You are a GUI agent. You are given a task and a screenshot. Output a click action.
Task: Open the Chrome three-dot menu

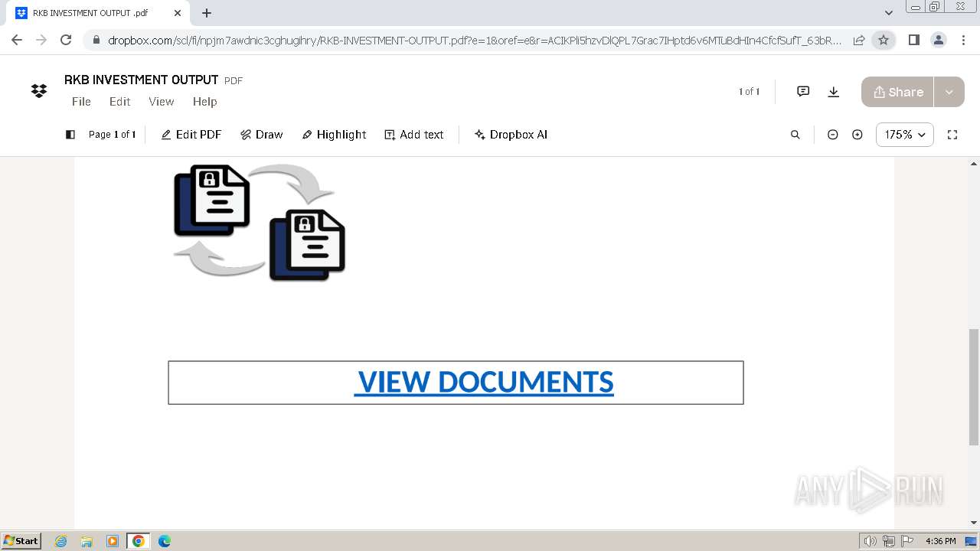click(x=962, y=40)
